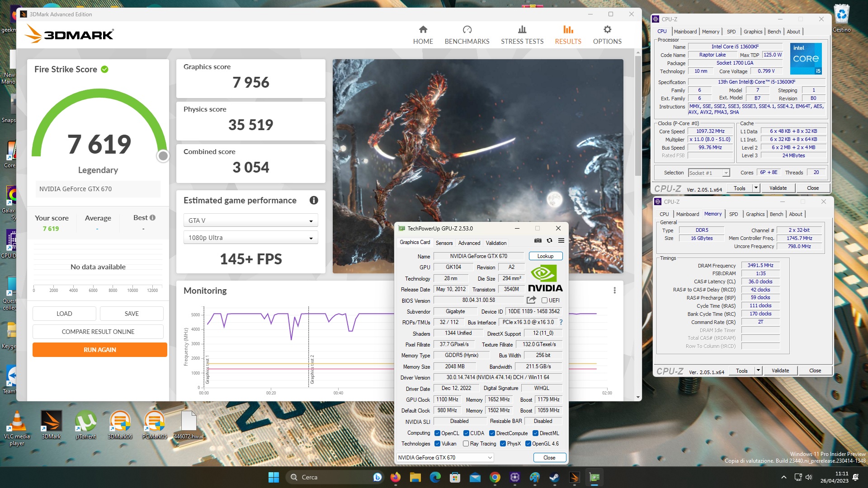The height and width of the screenshot is (488, 868).
Task: Toggle the CUDA checkbox
Action: pyautogui.click(x=466, y=433)
